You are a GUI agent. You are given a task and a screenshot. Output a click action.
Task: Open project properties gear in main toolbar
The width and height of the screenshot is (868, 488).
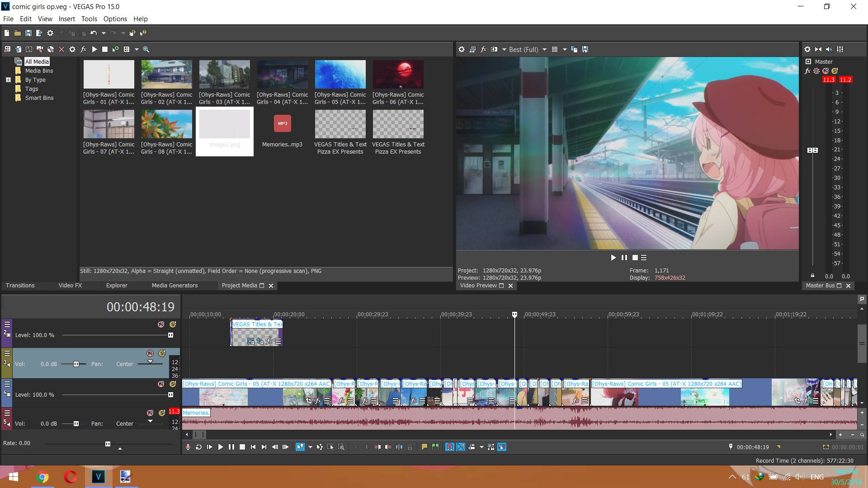pyautogui.click(x=50, y=33)
